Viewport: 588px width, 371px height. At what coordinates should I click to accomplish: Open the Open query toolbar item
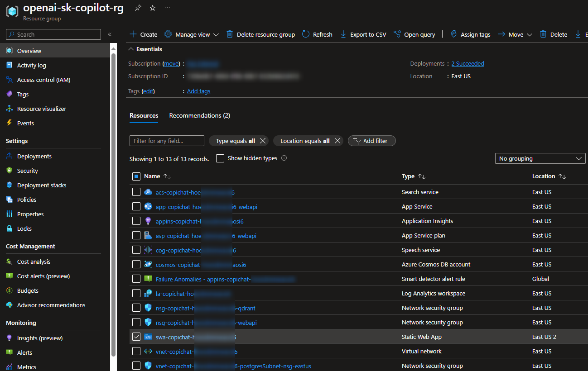coord(414,34)
